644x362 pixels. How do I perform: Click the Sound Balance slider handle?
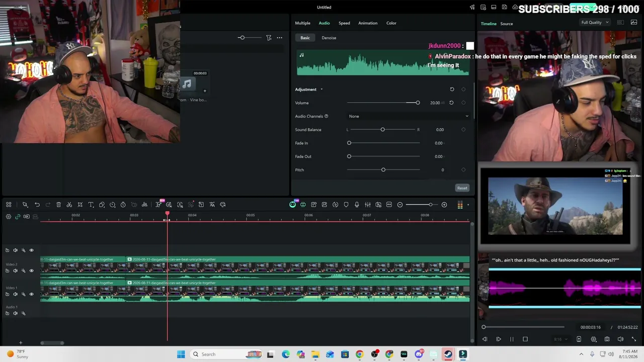383,130
